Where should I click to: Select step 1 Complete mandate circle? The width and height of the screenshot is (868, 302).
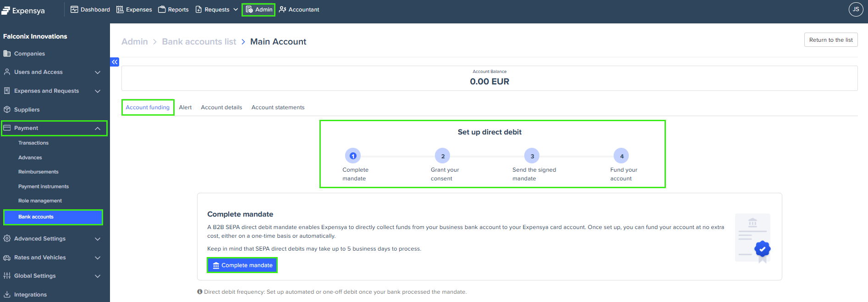click(353, 156)
